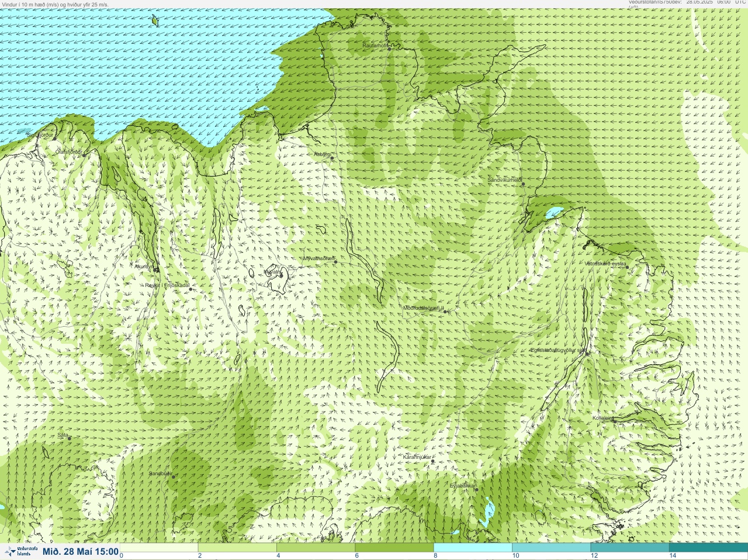Select the 2–4 m/s legend color

click(x=237, y=548)
